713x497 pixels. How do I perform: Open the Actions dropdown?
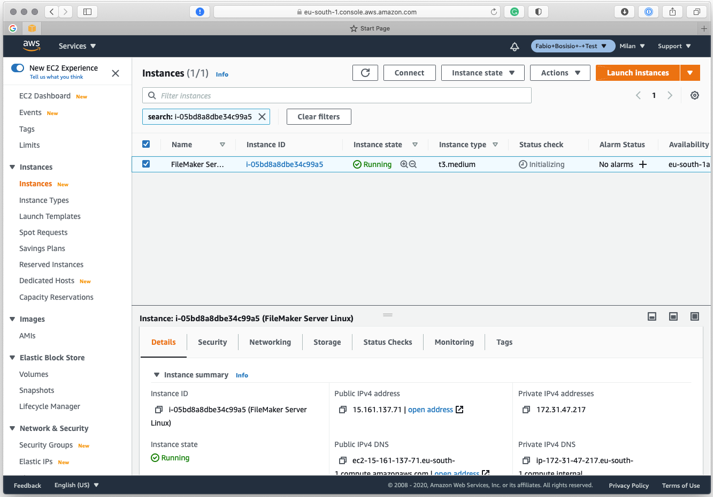point(560,73)
